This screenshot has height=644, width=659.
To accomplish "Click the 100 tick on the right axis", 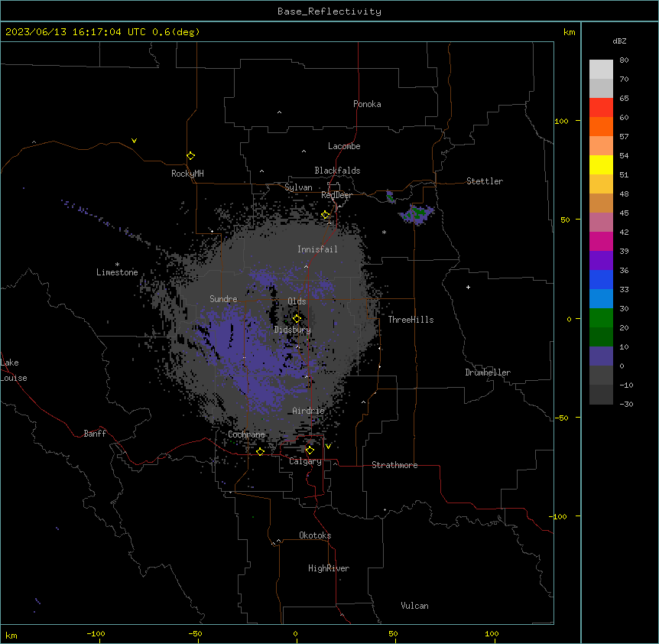I will 561,121.
